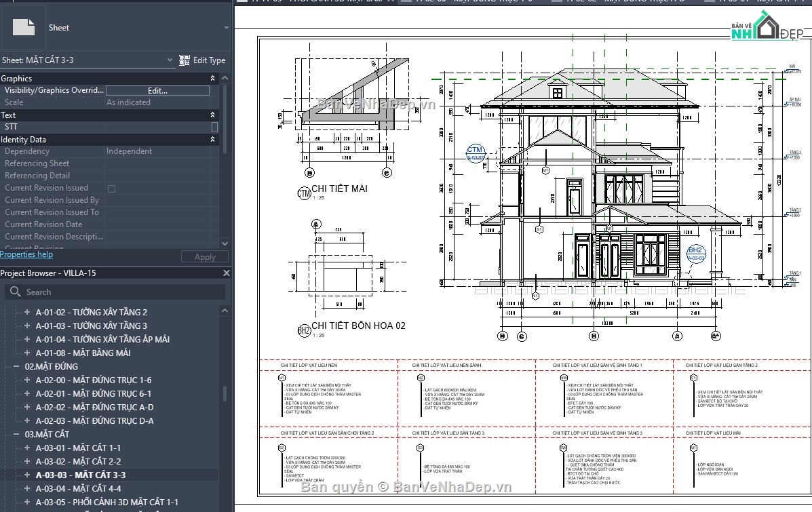812x512 pixels.
Task: Collapse the Graphics section with its chevron
Action: point(211,78)
